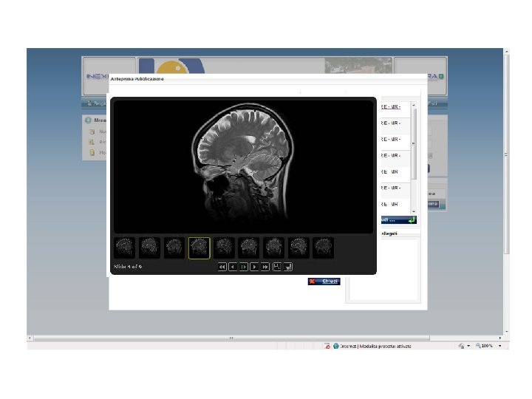Select the first MRI thumbnail

(124, 248)
